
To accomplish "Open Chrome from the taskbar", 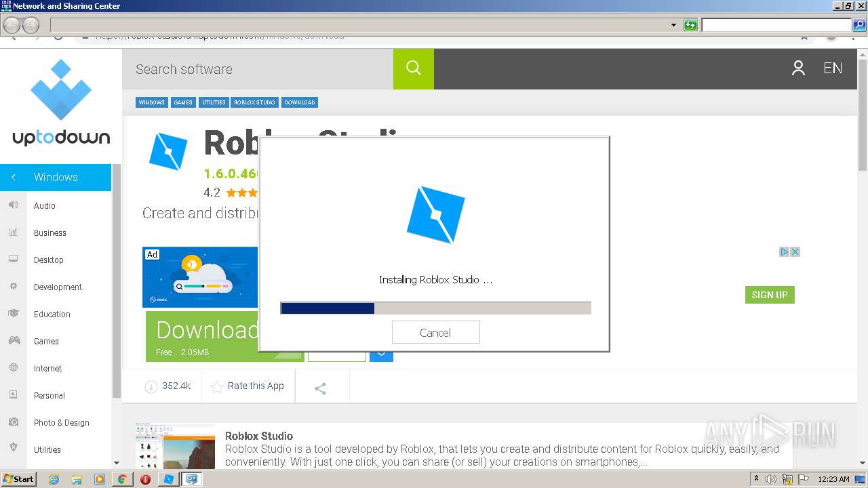I will pos(122,479).
